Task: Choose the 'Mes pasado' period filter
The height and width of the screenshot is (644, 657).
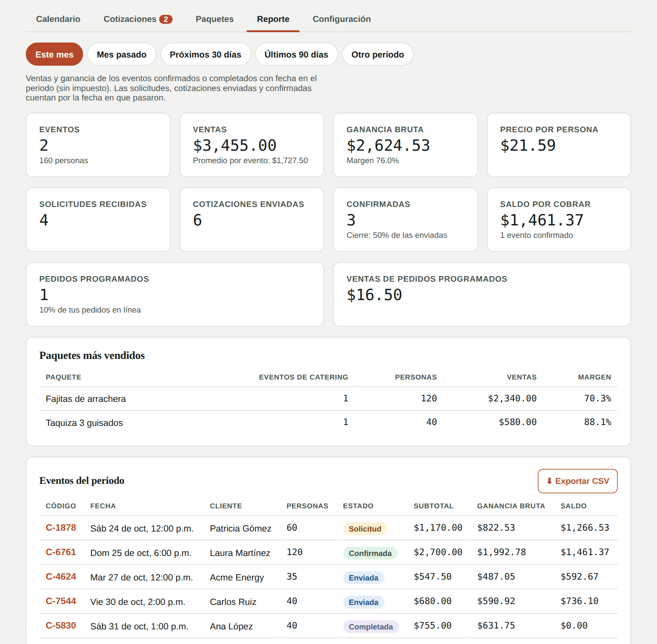Action: point(122,55)
